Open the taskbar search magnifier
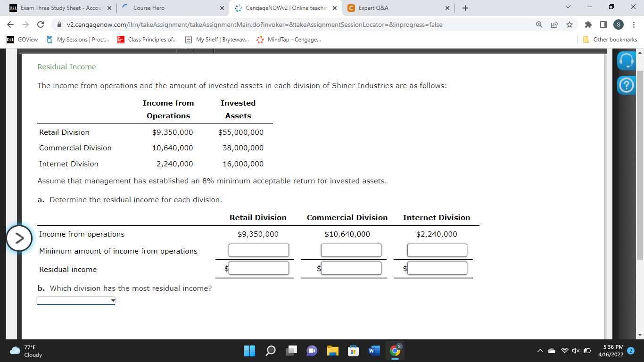The height and width of the screenshot is (362, 644). [270, 351]
